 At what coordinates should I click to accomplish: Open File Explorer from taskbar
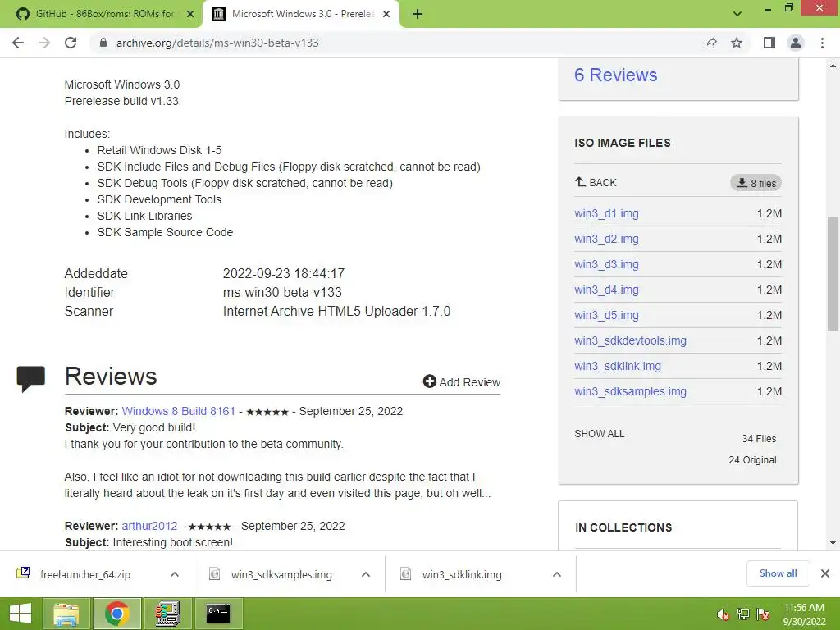tap(66, 614)
